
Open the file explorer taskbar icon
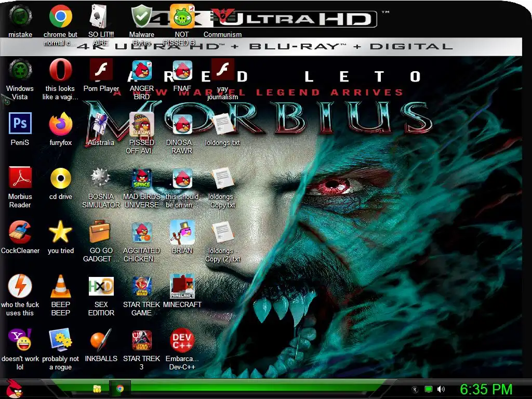tap(97, 389)
